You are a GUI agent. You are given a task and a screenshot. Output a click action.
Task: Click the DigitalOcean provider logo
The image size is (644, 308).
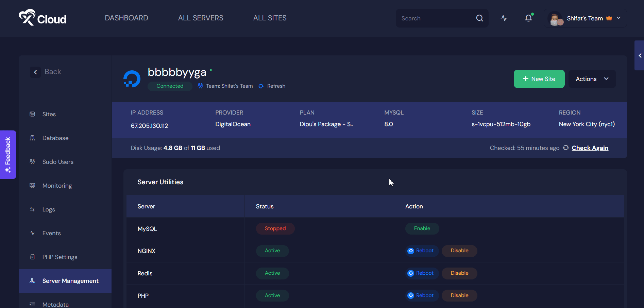pyautogui.click(x=131, y=79)
